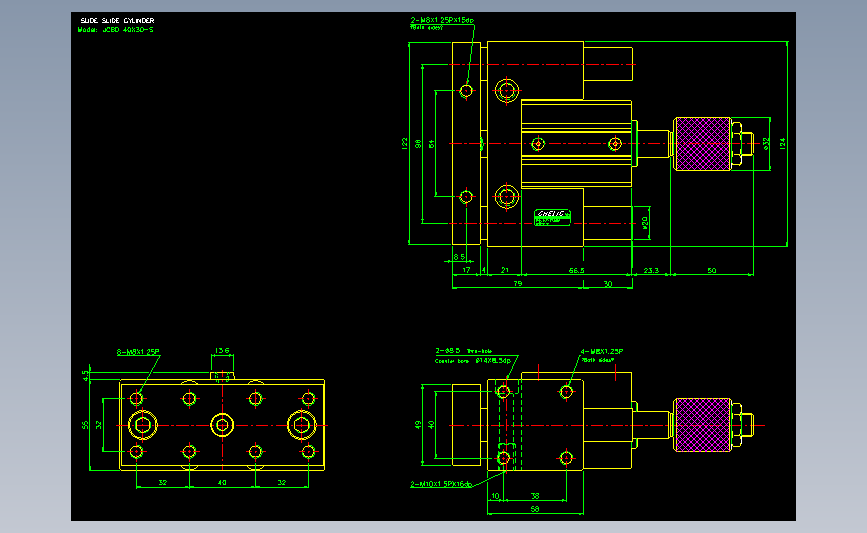Click the ø32 diameter dimension

[766, 144]
